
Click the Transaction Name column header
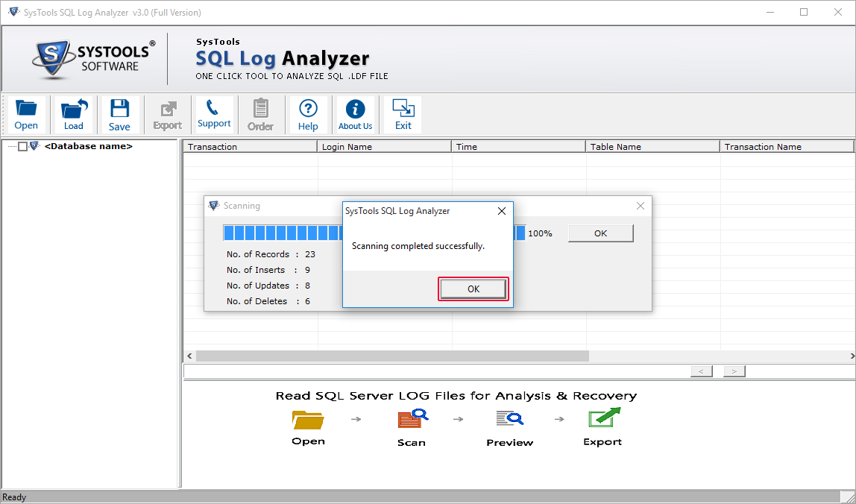[x=787, y=146]
